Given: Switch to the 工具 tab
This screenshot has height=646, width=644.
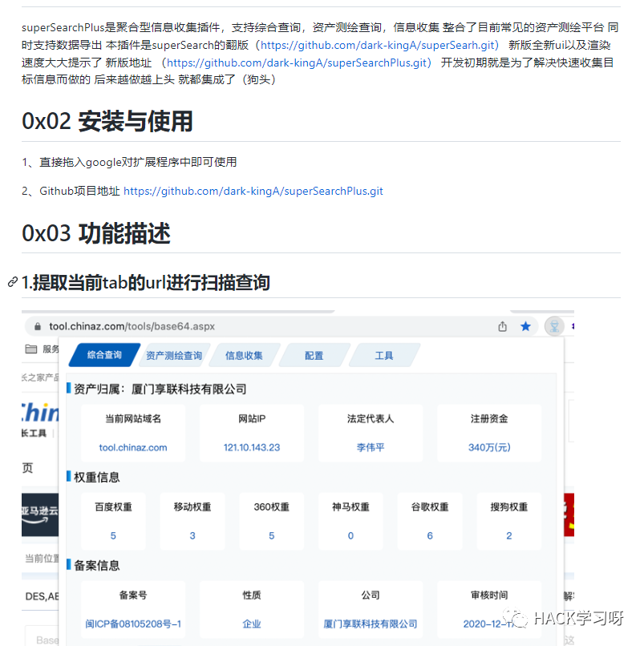Looking at the screenshot, I should 384,355.
